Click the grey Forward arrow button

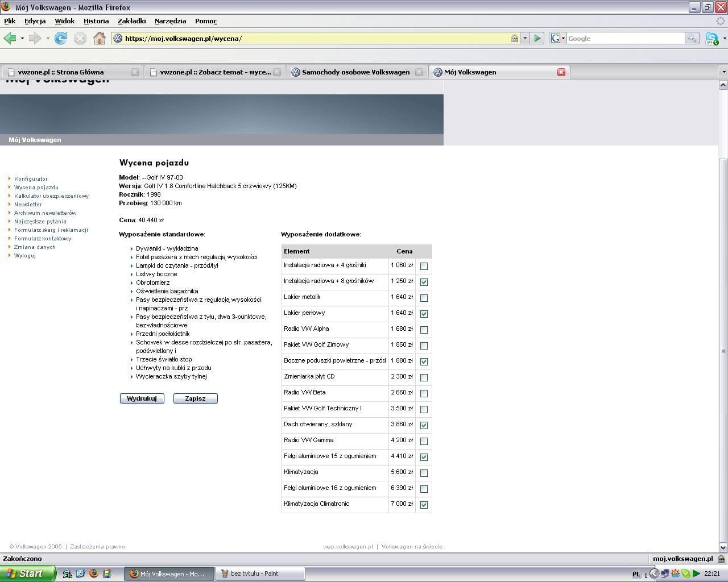click(35, 38)
